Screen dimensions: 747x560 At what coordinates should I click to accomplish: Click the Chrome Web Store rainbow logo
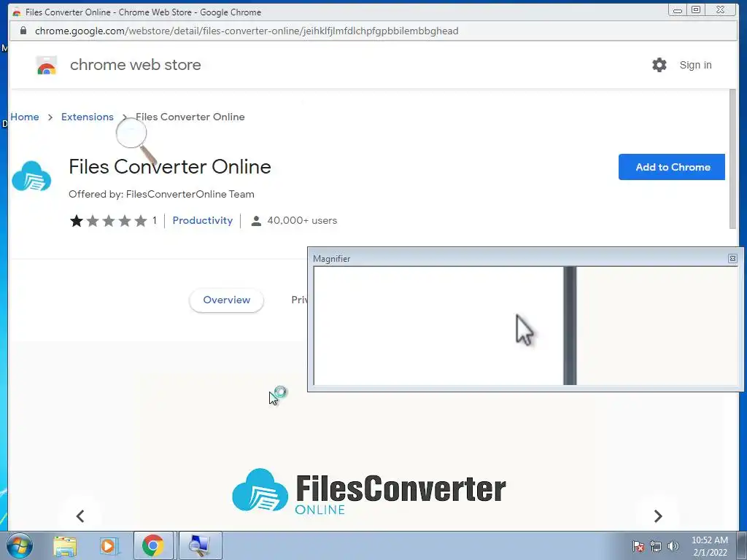tap(46, 65)
